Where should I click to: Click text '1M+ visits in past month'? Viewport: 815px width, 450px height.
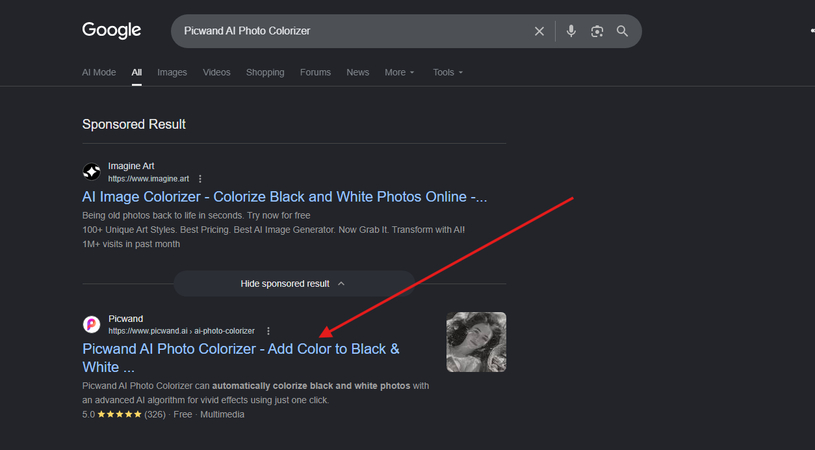[x=131, y=244]
